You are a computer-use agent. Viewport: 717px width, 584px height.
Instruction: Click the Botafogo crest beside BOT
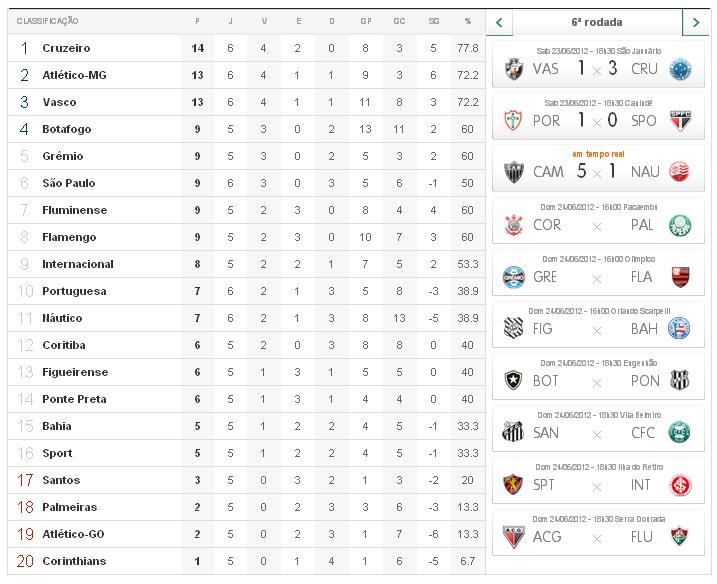[x=515, y=381]
